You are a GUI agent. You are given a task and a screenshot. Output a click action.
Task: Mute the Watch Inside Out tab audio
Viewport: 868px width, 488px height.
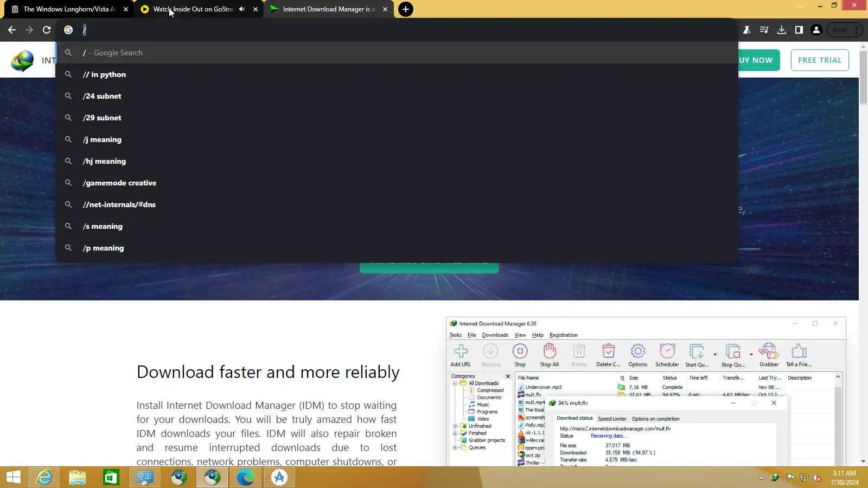(x=241, y=9)
